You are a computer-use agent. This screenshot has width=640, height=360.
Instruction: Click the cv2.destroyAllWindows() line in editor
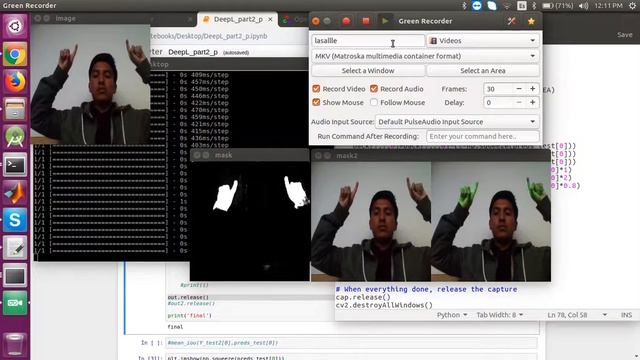tap(384, 305)
